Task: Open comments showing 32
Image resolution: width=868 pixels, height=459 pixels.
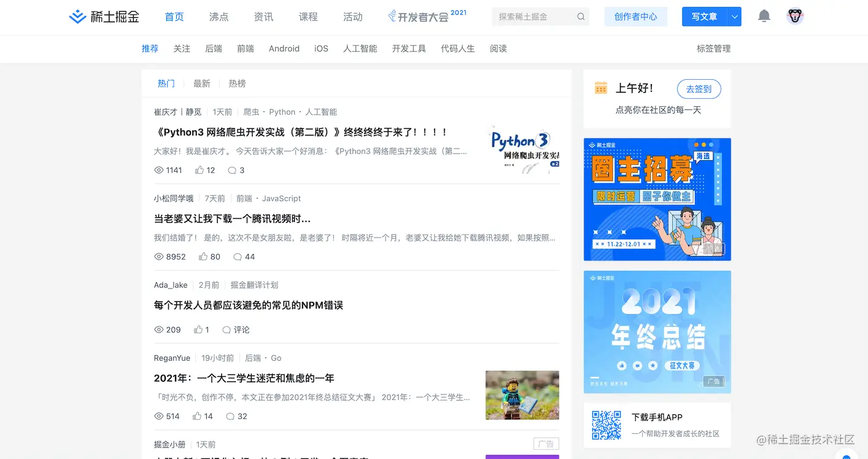Action: [x=230, y=416]
